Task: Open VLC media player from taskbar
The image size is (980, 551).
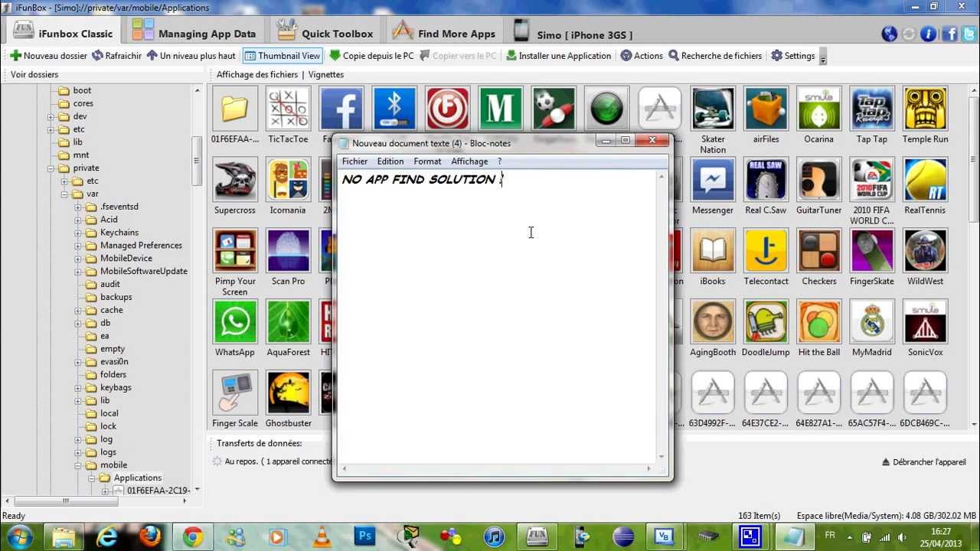Action: pos(322,536)
